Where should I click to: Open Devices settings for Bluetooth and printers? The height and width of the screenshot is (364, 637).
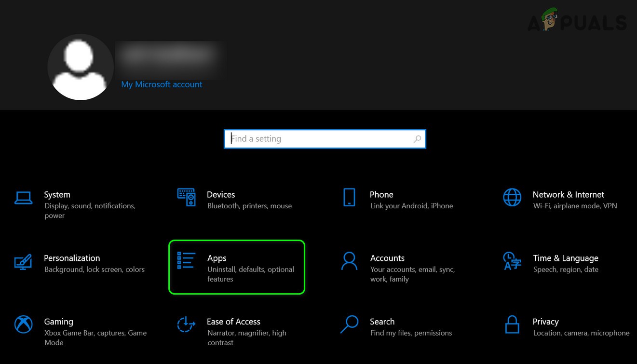pos(187,197)
